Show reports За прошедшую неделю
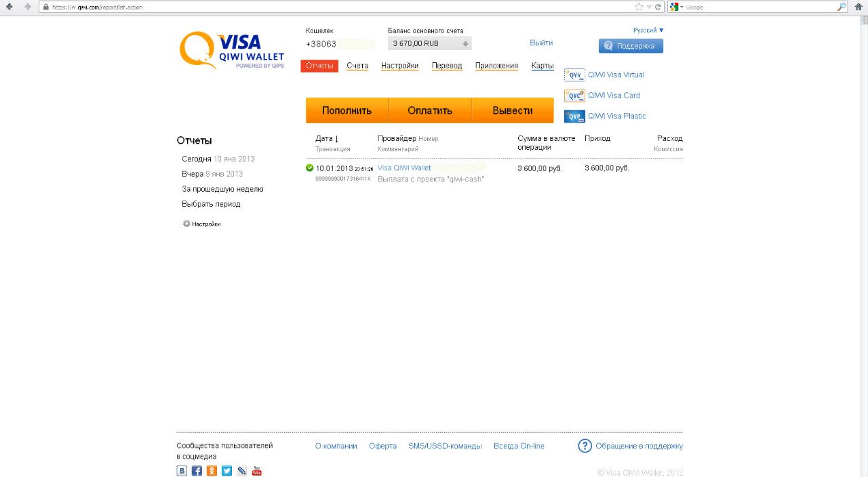Screen dimensions: 868x477 pyautogui.click(x=222, y=189)
